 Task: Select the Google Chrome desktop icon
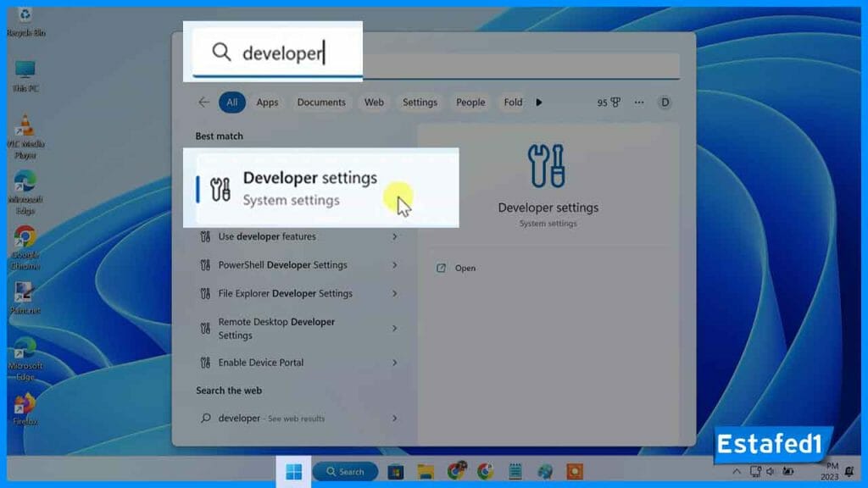[25, 248]
